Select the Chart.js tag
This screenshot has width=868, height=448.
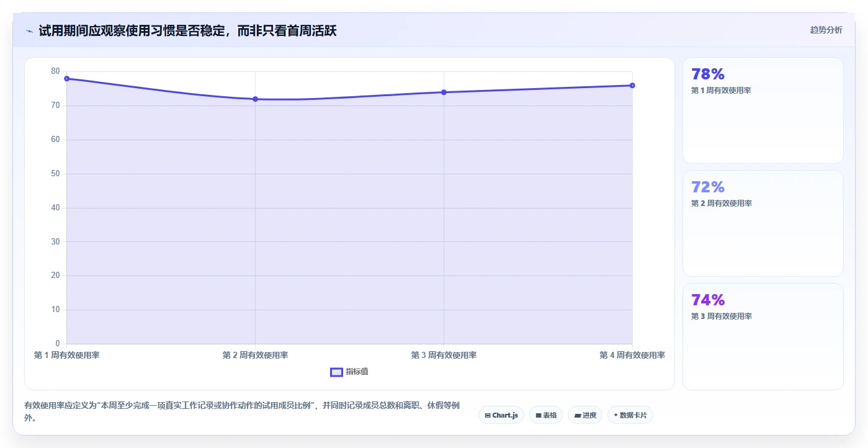coord(501,415)
